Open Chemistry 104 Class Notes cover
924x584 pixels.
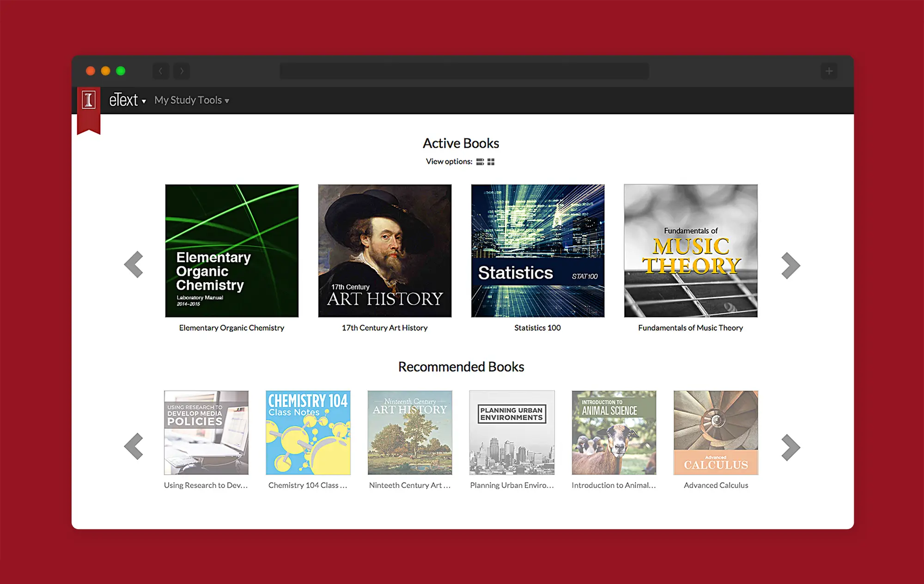click(308, 433)
